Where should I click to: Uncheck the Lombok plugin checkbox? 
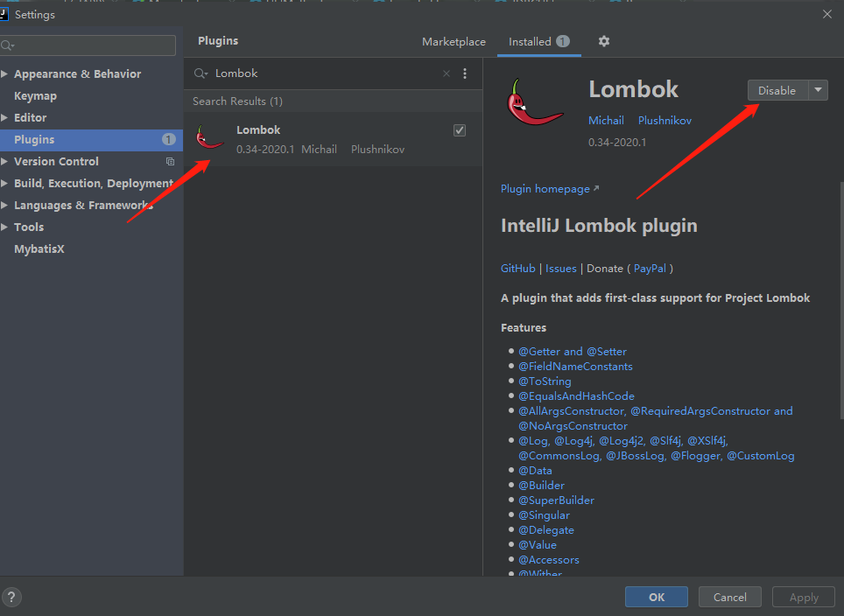coord(460,130)
